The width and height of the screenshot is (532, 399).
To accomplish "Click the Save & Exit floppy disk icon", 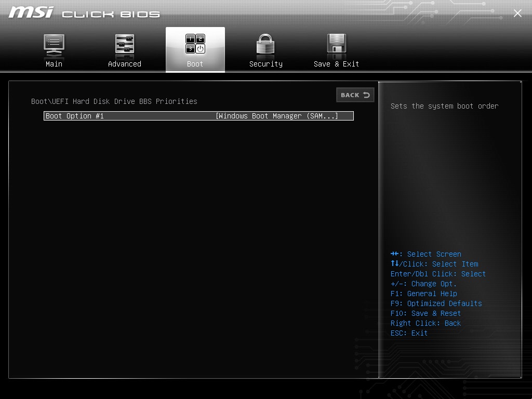I will (x=336, y=45).
